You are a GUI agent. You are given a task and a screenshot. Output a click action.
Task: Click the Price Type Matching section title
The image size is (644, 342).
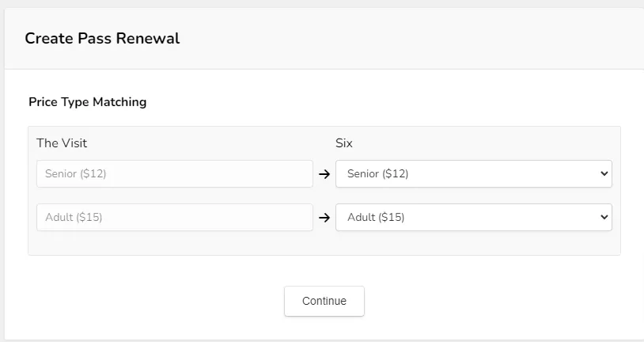[x=88, y=102]
